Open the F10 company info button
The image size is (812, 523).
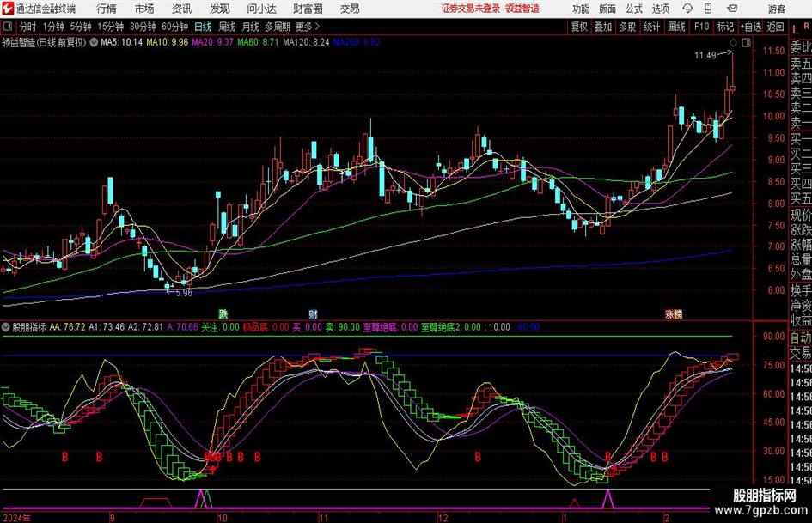702,27
